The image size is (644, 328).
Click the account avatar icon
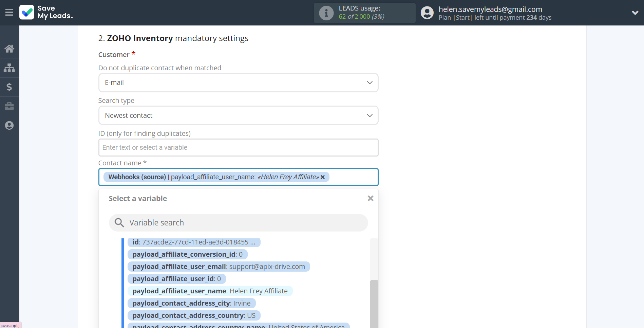coord(427,13)
